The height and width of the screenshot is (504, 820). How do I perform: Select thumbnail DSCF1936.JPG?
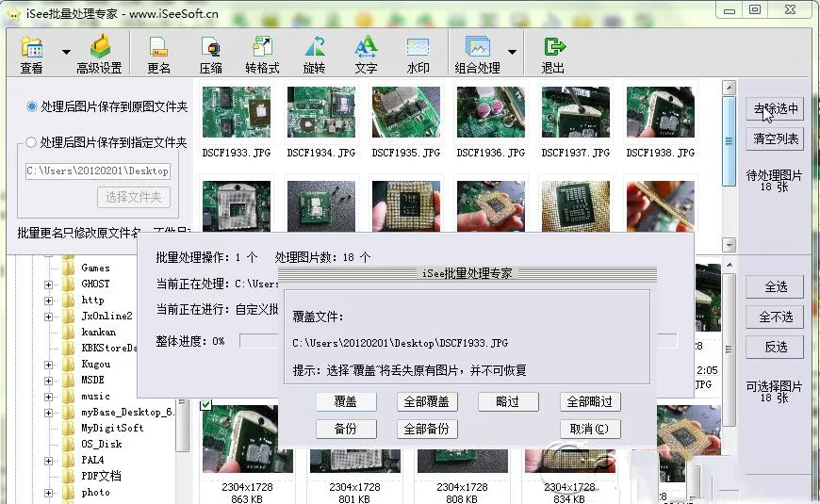(x=490, y=112)
